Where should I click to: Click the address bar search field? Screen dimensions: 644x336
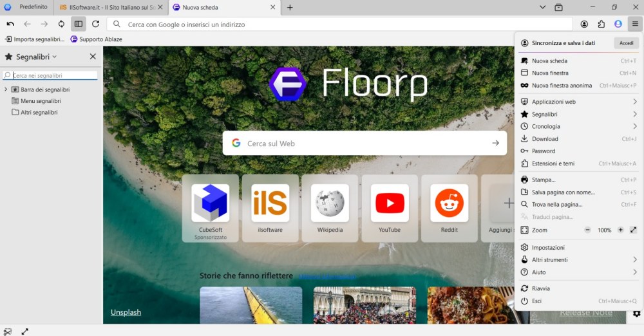pos(339,24)
